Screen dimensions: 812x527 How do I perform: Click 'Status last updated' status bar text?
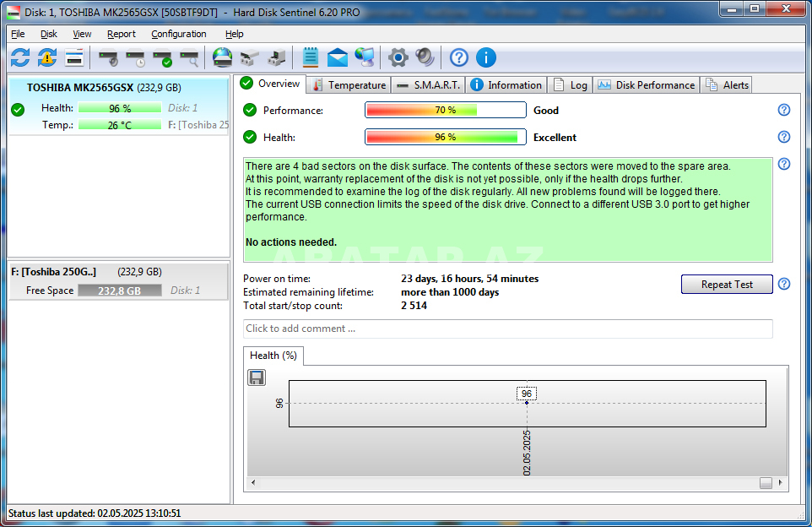pos(95,513)
